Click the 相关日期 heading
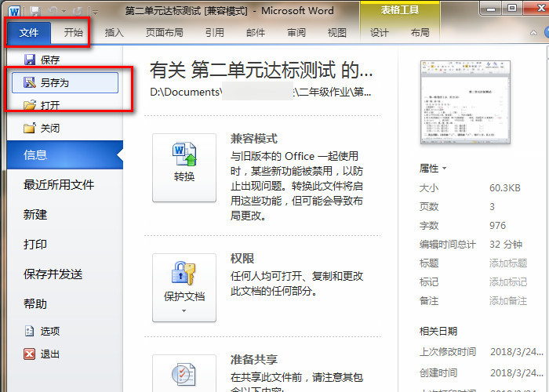The height and width of the screenshot is (392, 549). click(x=438, y=331)
